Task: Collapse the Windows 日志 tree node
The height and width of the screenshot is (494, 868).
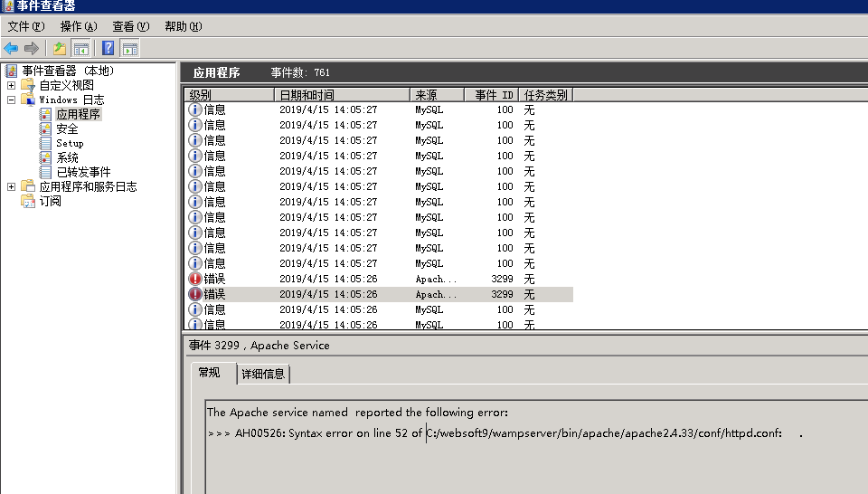Action: [11, 100]
